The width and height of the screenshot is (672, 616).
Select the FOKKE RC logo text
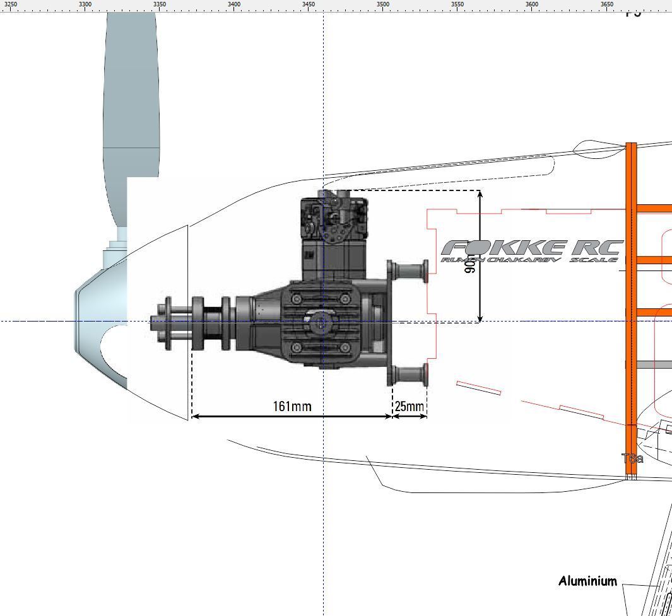531,247
